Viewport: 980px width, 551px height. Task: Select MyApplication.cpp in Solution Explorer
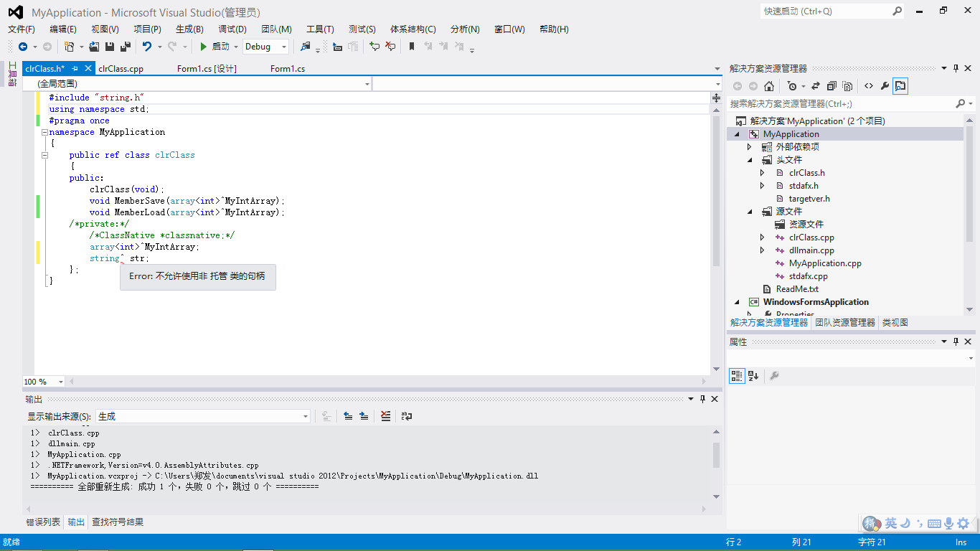[825, 263]
